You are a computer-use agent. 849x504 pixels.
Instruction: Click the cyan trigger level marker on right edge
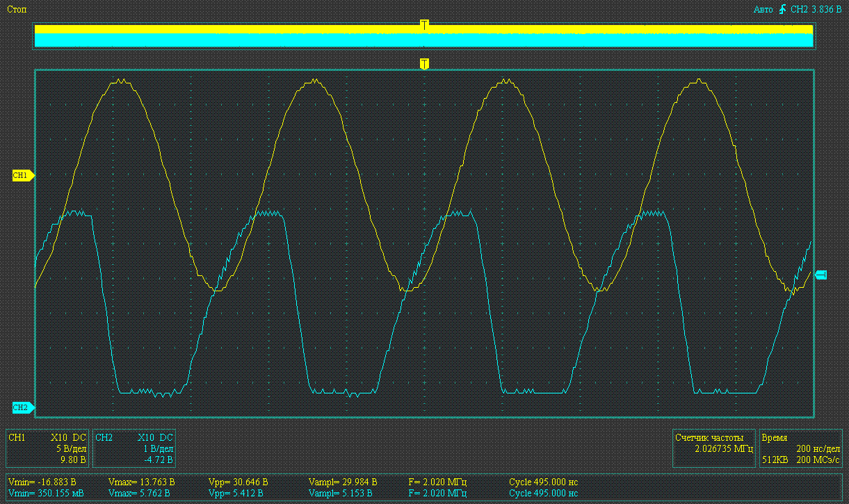(820, 275)
